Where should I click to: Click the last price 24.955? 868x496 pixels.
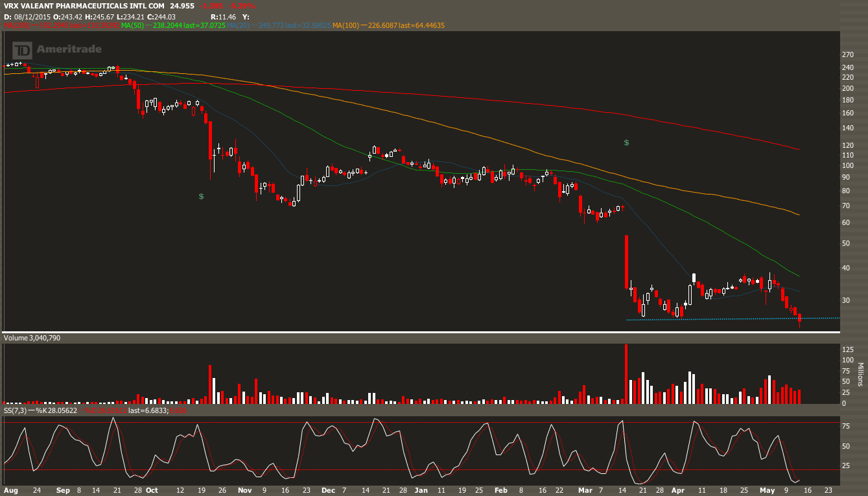[x=183, y=6]
